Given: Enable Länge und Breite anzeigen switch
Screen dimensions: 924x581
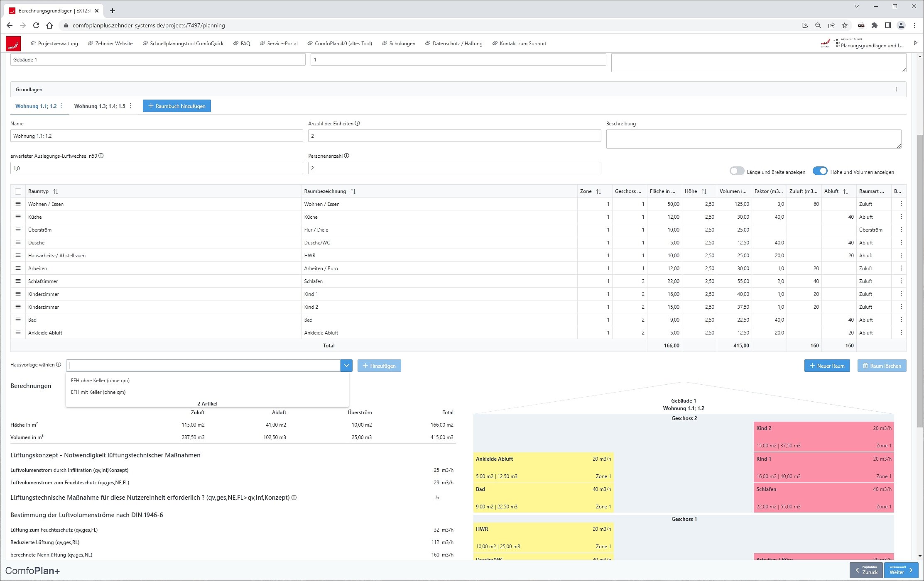Looking at the screenshot, I should click(737, 171).
